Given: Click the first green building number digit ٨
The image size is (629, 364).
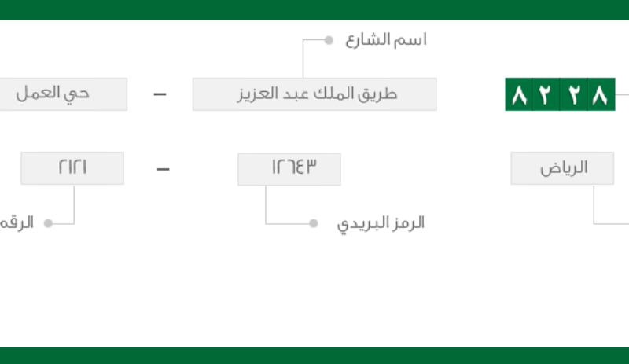Looking at the screenshot, I should pyautogui.click(x=519, y=94).
